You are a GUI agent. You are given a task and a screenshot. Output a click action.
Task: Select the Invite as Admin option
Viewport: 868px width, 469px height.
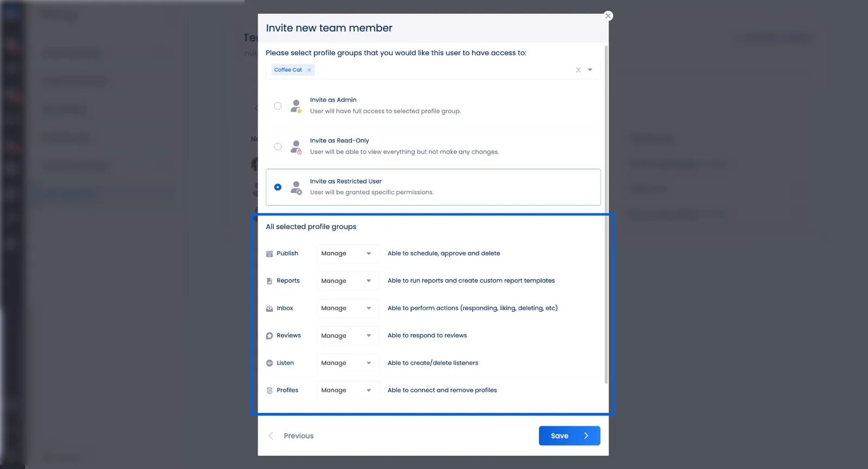[x=278, y=106]
